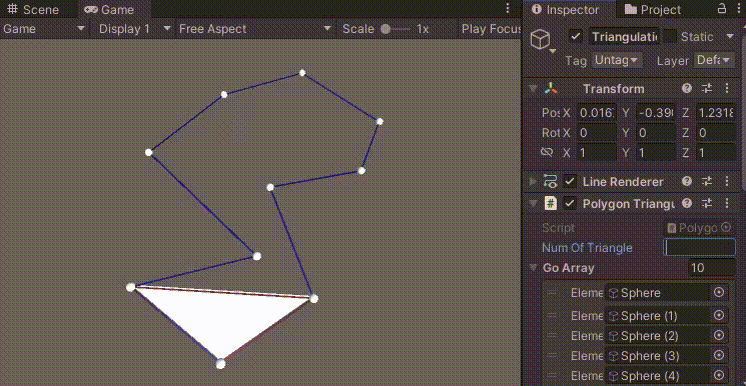The width and height of the screenshot is (746, 386).
Task: Open the Inspector tab
Action: click(566, 9)
